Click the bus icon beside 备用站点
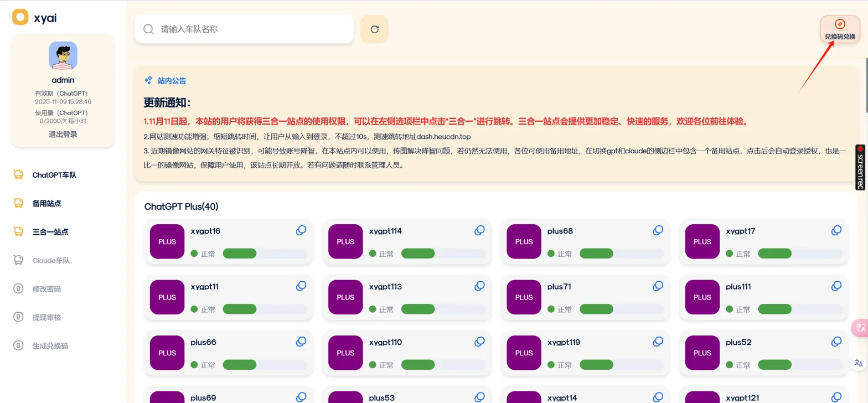868x403 pixels. (18, 203)
